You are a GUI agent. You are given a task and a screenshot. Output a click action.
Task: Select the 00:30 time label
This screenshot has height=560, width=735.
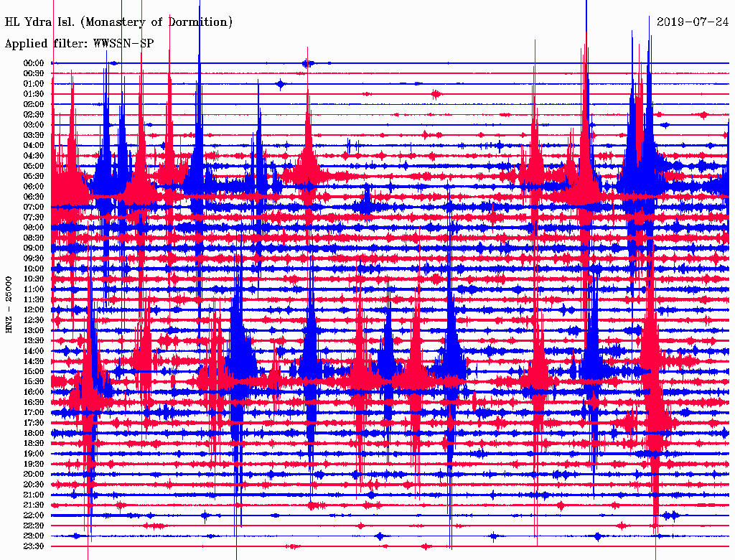(34, 74)
